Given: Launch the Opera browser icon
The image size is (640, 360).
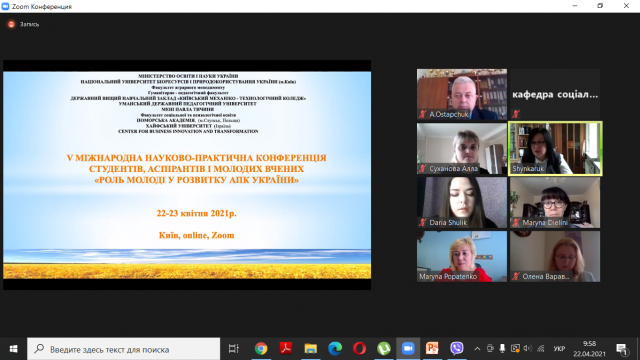Looking at the screenshot, I should tap(359, 349).
